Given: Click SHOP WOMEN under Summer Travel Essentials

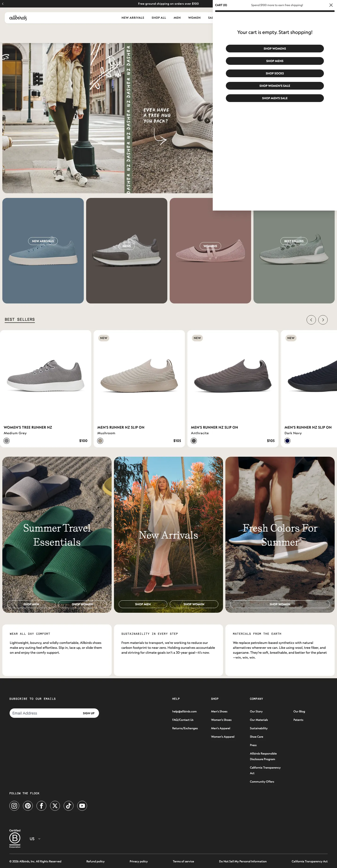Looking at the screenshot, I should point(82,604).
